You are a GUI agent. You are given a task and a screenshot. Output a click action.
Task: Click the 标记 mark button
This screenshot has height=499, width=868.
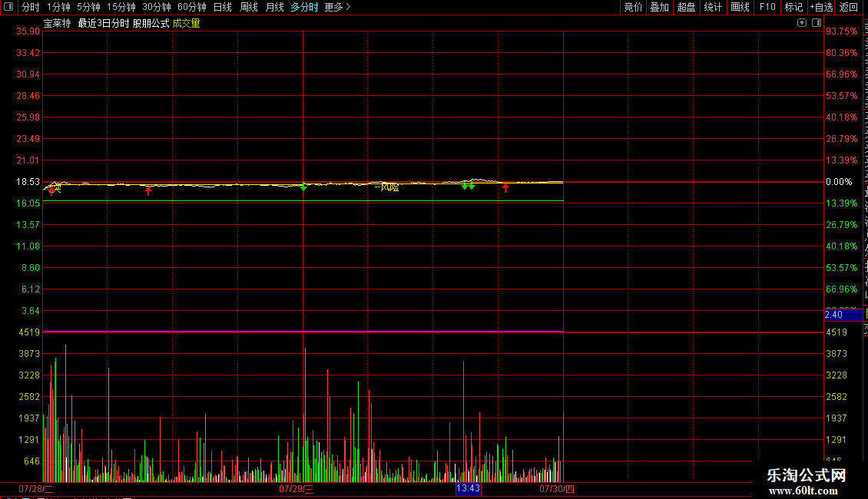coord(793,7)
